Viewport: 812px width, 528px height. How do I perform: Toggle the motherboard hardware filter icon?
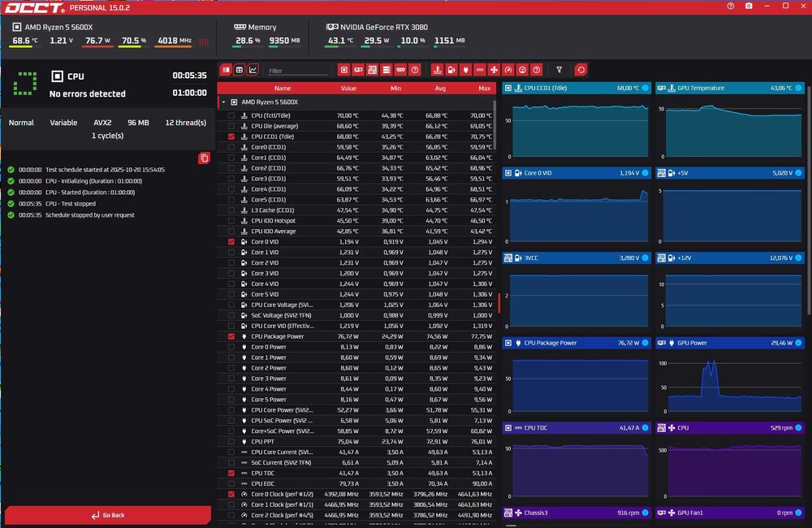tap(372, 70)
